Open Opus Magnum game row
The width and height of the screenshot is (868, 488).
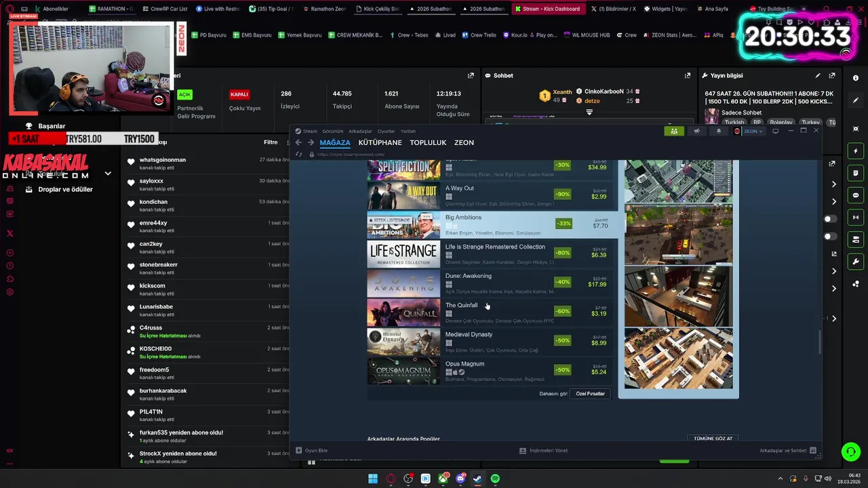click(491, 371)
